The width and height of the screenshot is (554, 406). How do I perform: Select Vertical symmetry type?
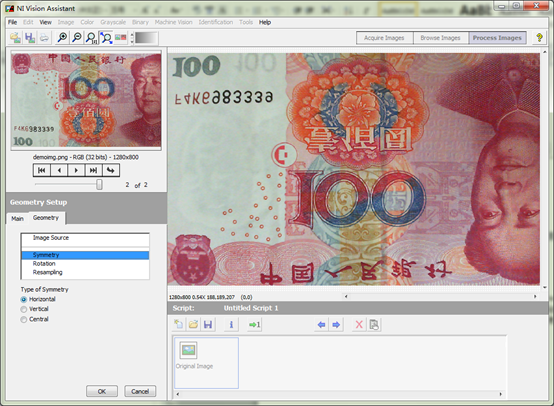click(24, 309)
